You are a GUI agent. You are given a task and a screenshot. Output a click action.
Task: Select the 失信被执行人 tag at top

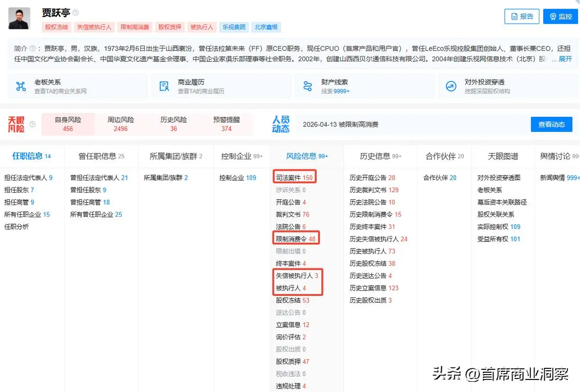point(94,28)
